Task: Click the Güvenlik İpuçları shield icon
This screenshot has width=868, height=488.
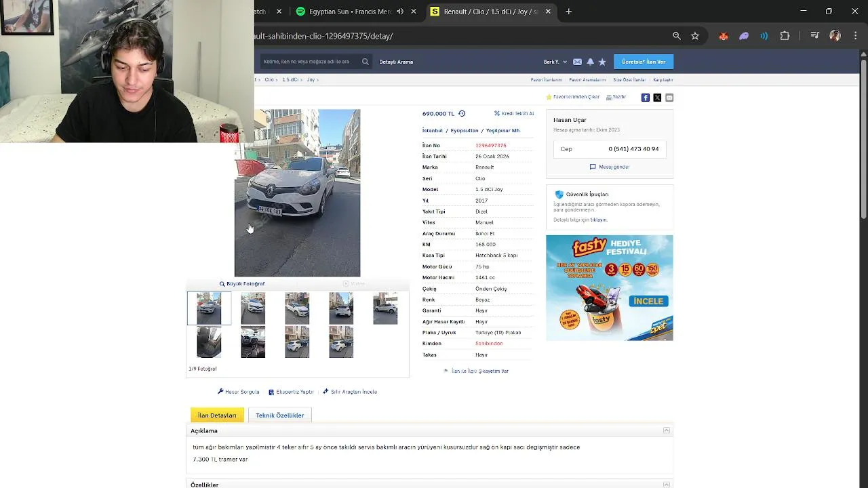Action: tap(559, 195)
